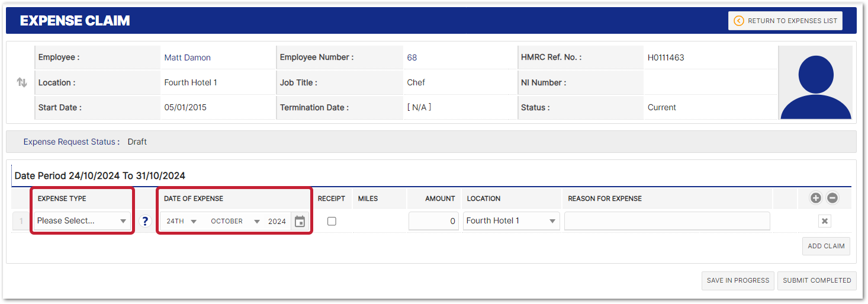The image size is (868, 304).
Task: Click the plus icon to add row
Action: 816,198
